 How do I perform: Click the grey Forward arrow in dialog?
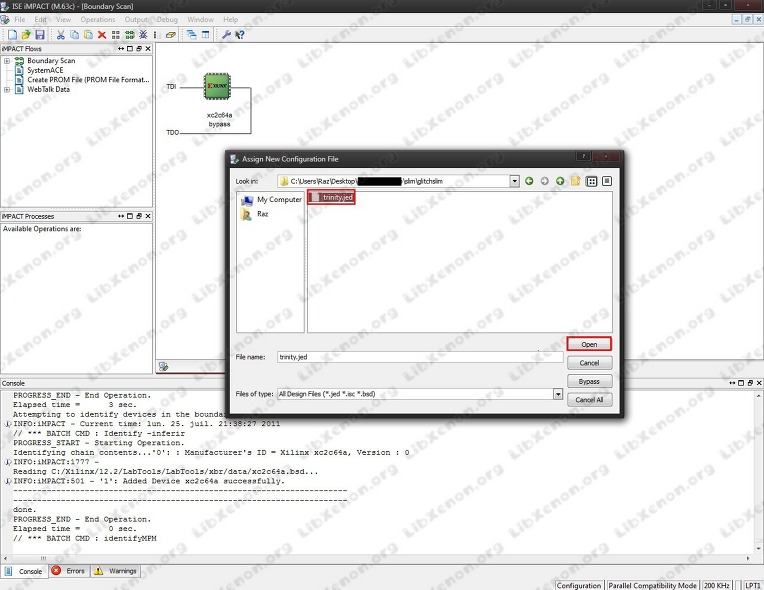[545, 181]
